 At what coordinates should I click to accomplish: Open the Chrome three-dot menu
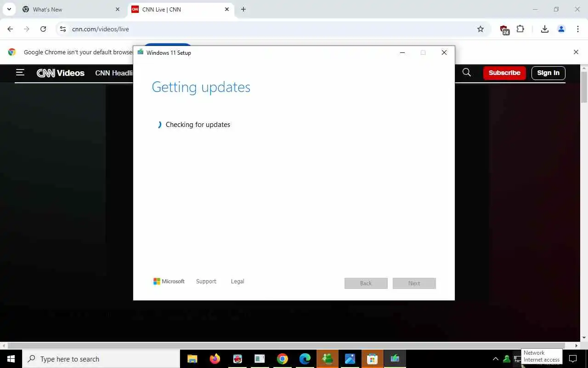pos(578,29)
